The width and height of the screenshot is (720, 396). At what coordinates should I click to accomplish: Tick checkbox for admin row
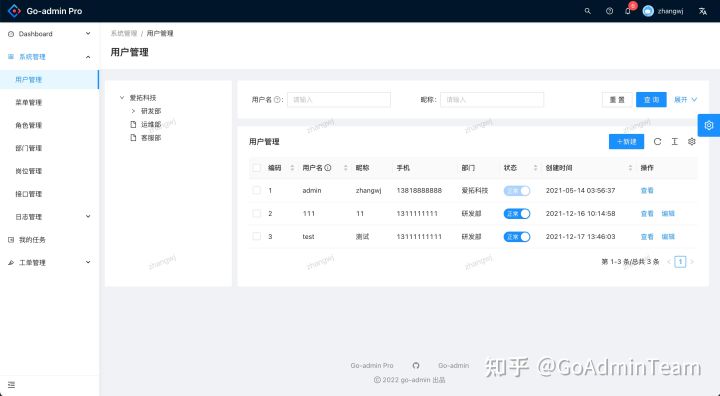(x=257, y=190)
